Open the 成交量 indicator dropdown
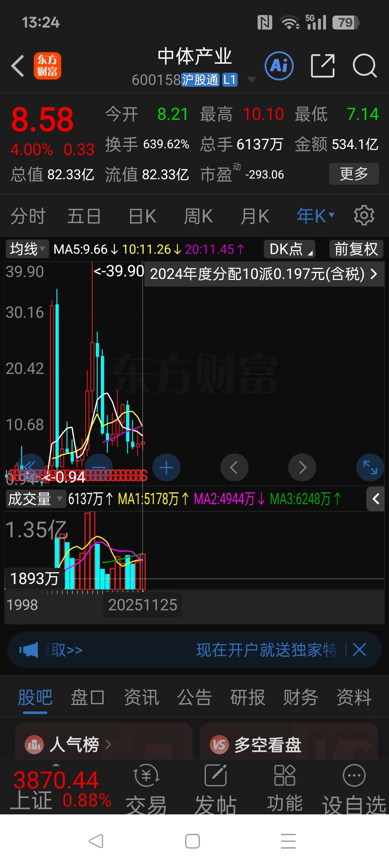The image size is (389, 868). [36, 499]
